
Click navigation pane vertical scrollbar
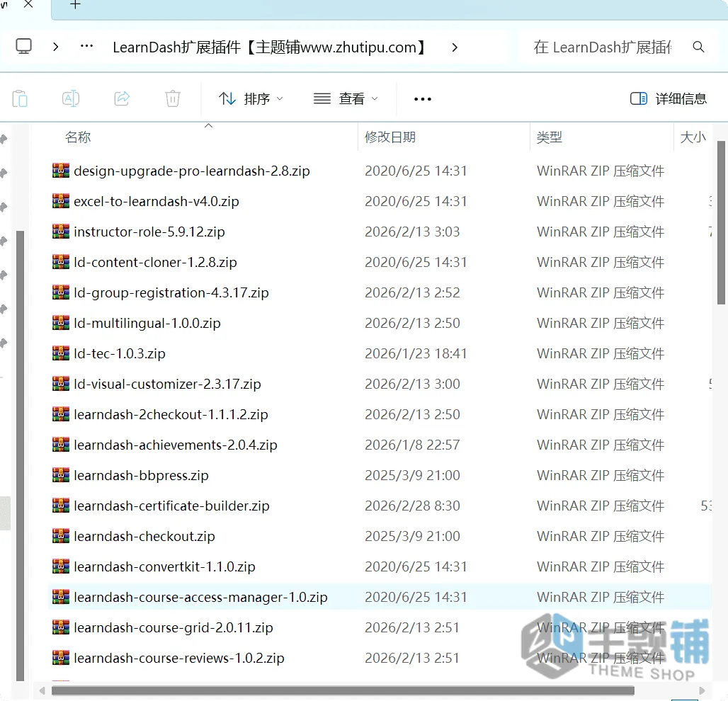pos(20,456)
